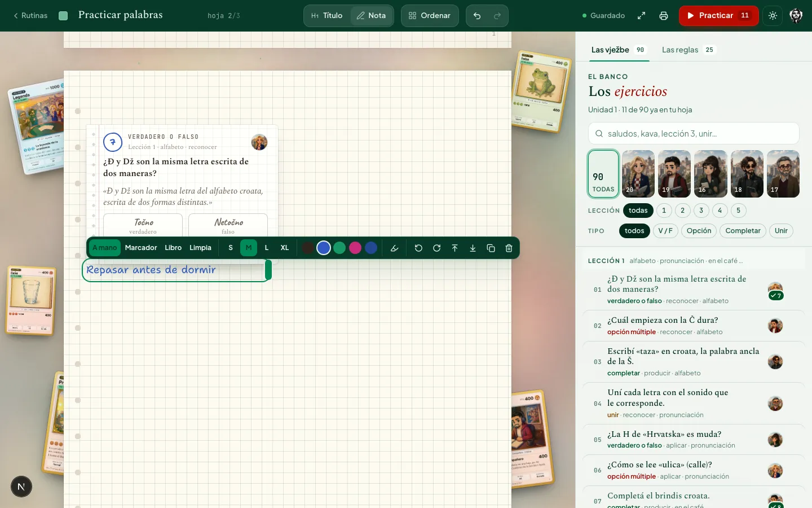The height and width of the screenshot is (508, 812).
Task: Go back to Rutinas
Action: [30, 16]
